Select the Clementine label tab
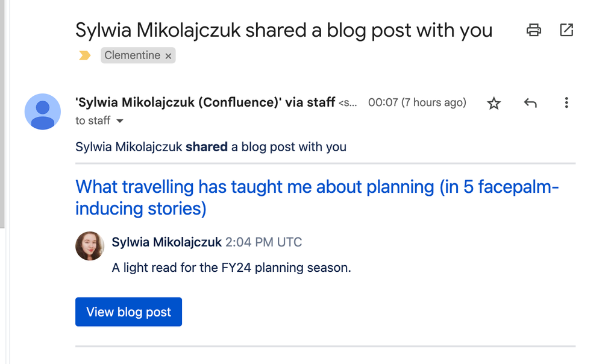The width and height of the screenshot is (602, 364). (134, 55)
